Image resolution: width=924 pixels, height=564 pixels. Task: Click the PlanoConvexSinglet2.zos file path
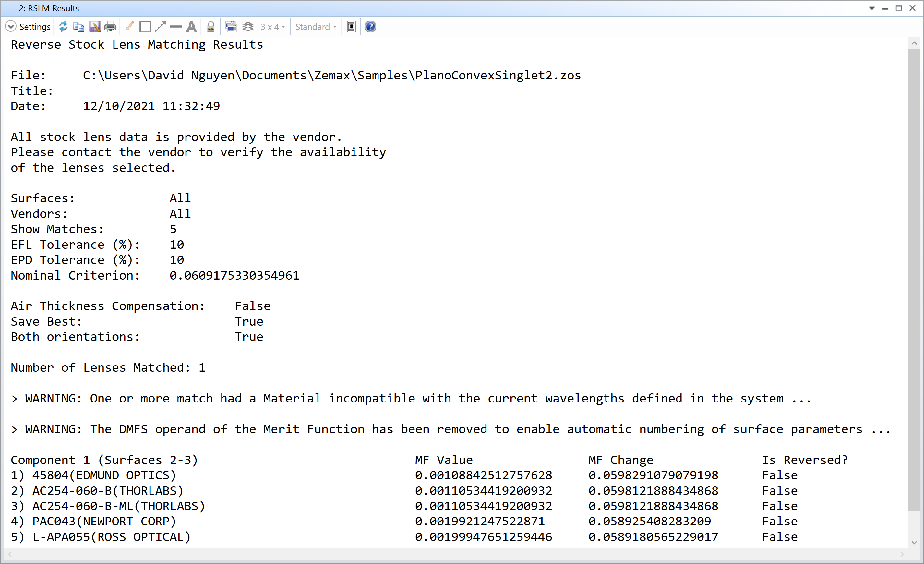click(332, 75)
